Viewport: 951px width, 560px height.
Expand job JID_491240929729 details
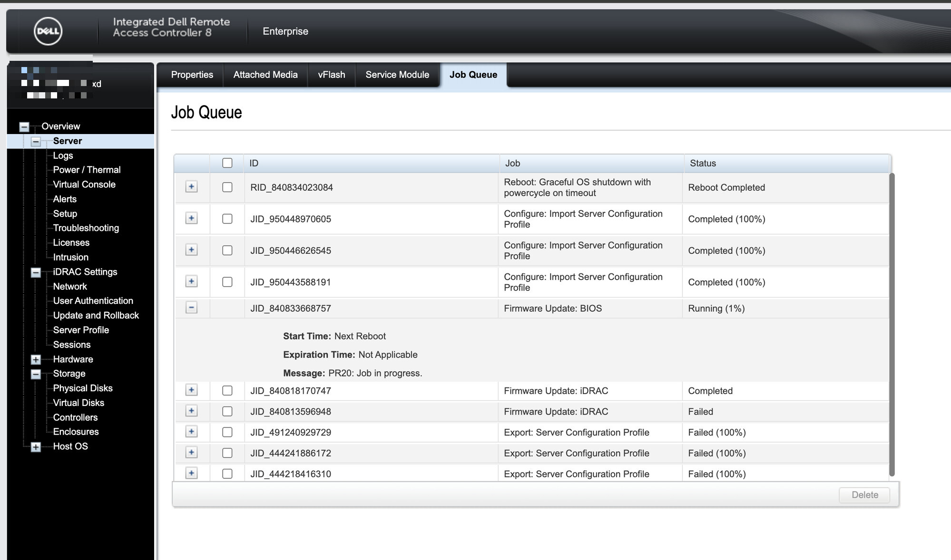(x=191, y=432)
